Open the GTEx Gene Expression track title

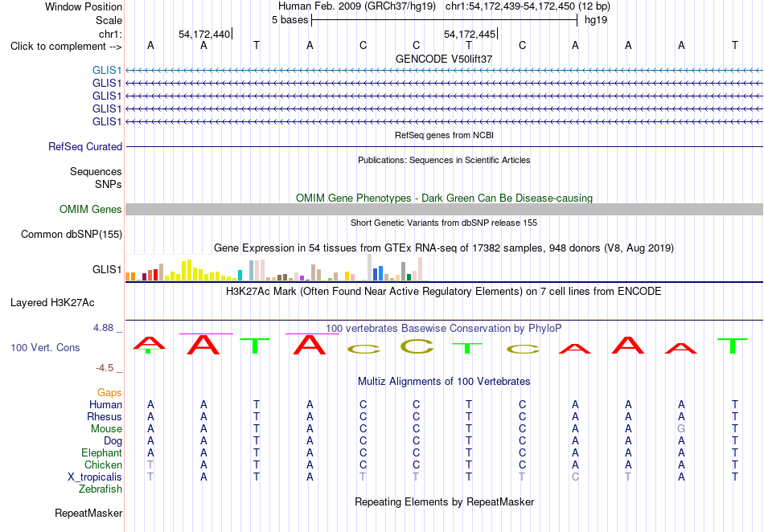444,248
